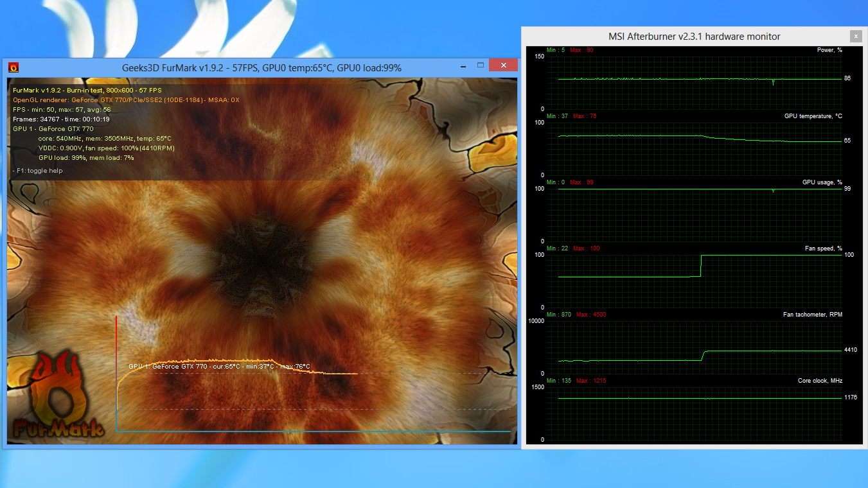Click the 'VDDC: 0.900V, fan speed' line
Viewport: 868px width, 488px height.
coord(106,148)
